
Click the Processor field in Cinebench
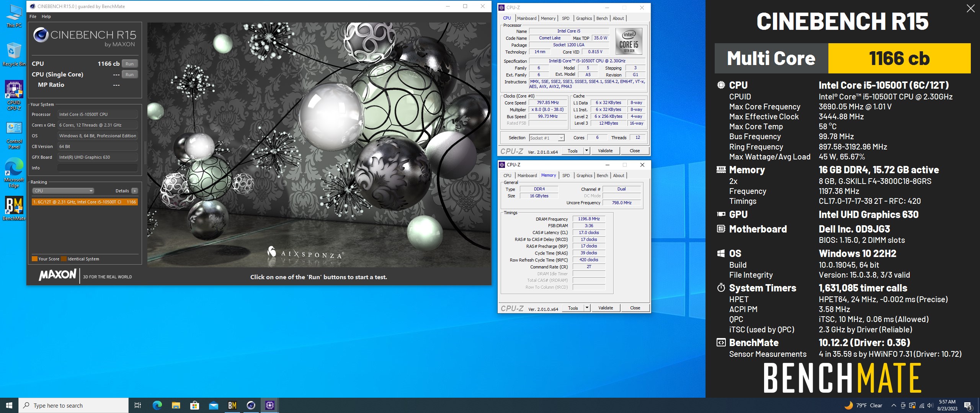click(98, 114)
